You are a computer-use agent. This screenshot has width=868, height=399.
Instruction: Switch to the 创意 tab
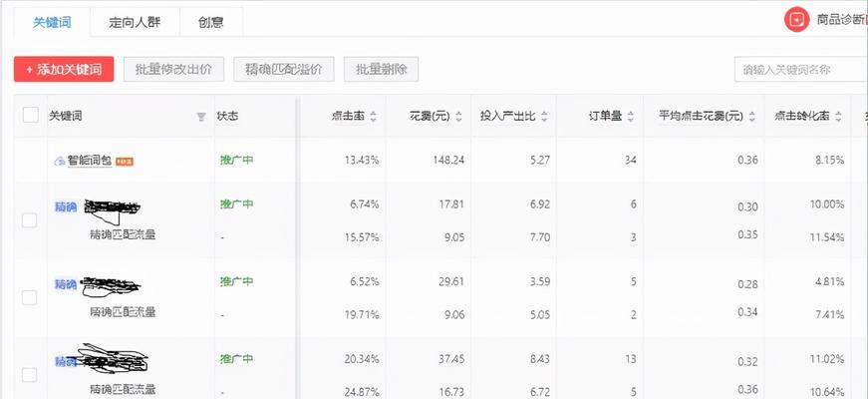(x=211, y=23)
